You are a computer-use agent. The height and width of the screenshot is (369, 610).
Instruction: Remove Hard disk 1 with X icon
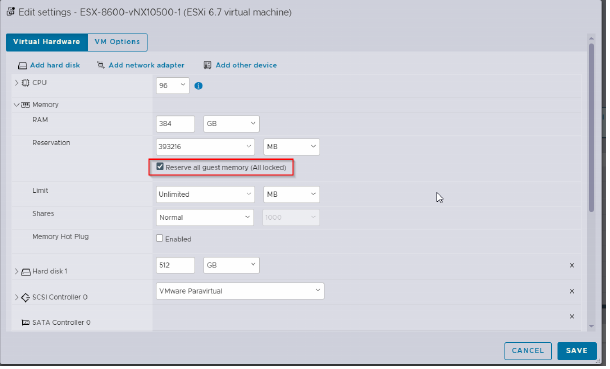tap(572, 266)
